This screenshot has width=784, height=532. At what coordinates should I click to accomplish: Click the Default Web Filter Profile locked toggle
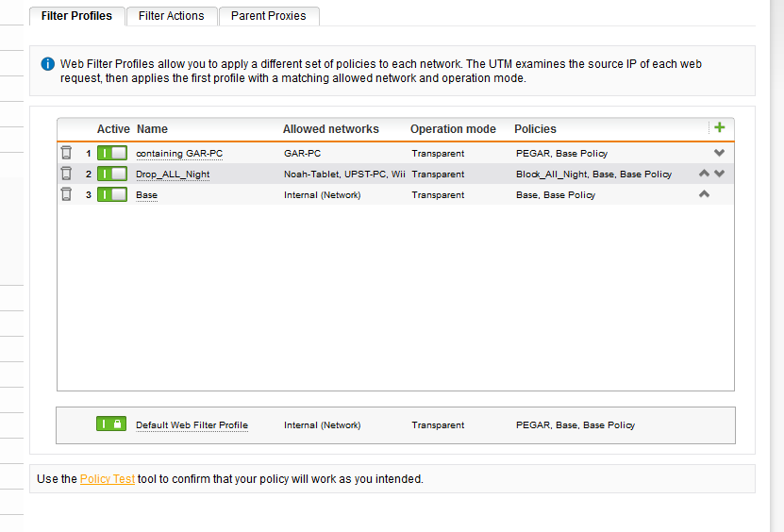(111, 424)
